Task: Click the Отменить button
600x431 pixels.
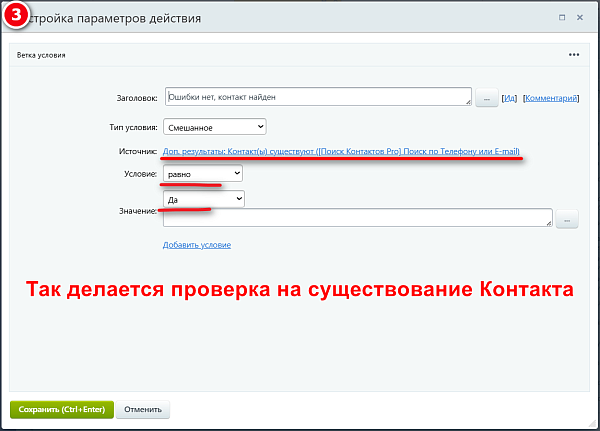Action: (143, 410)
